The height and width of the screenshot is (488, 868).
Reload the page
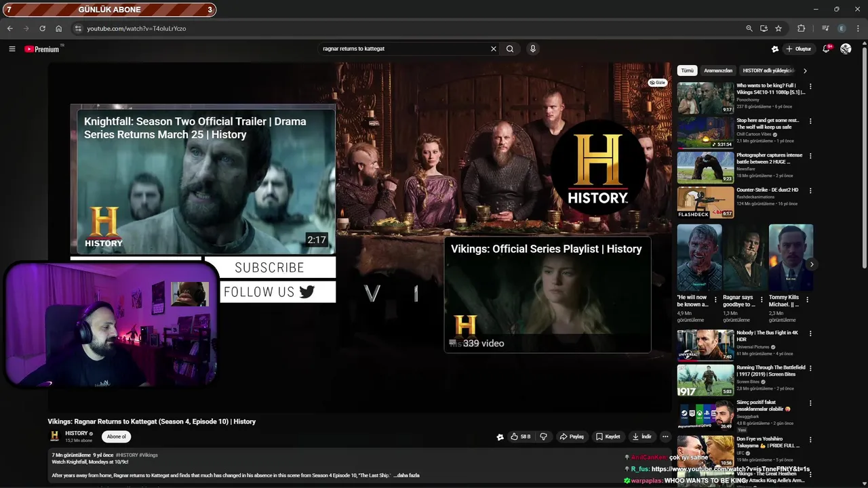[42, 28]
